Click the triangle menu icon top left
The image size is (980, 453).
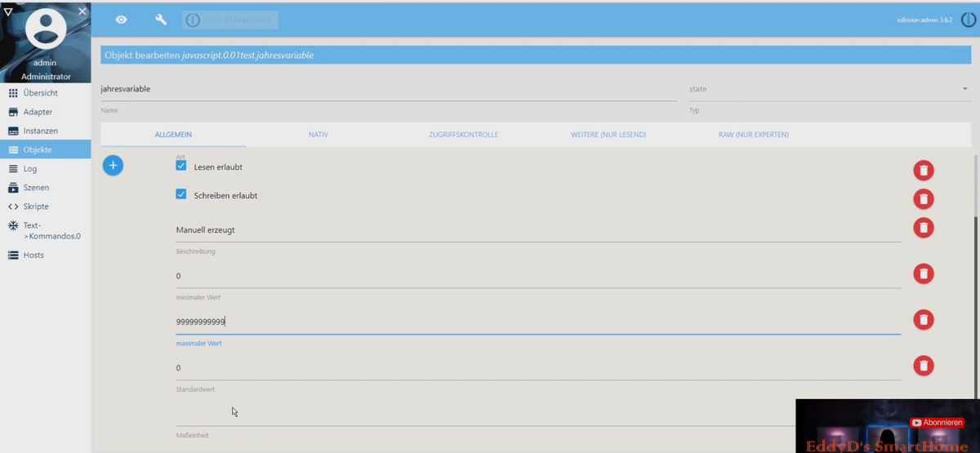pyautogui.click(x=8, y=11)
